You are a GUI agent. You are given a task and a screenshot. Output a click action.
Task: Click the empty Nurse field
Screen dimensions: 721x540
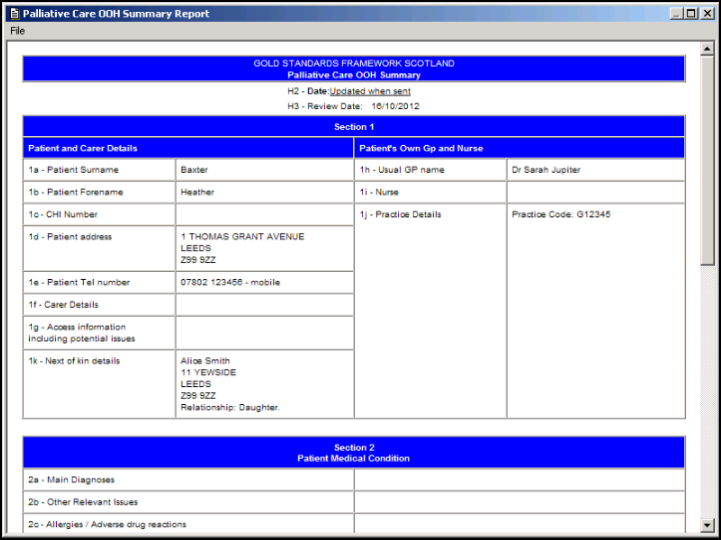pyautogui.click(x=595, y=192)
